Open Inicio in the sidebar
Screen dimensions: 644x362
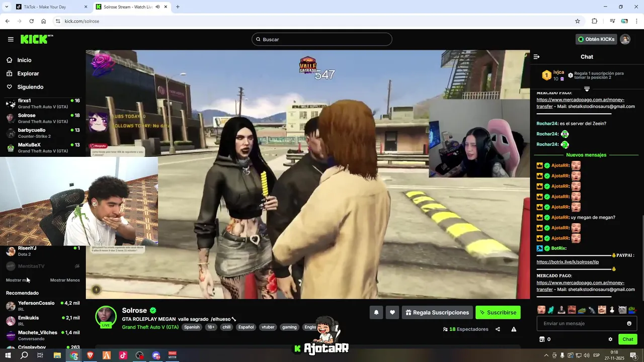point(24,60)
